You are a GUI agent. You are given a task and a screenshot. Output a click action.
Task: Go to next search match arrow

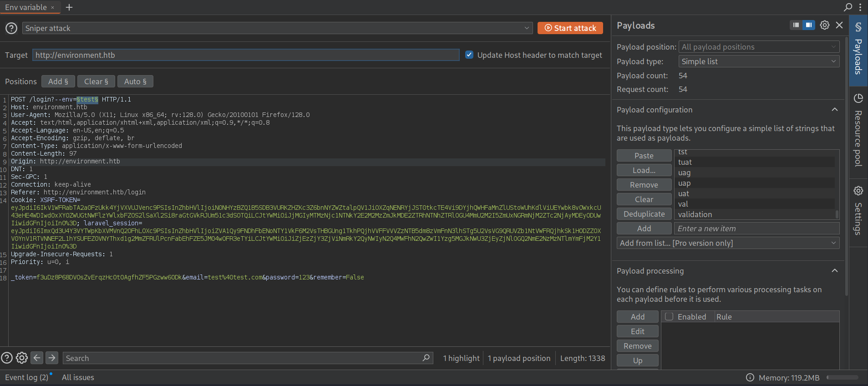tap(52, 358)
